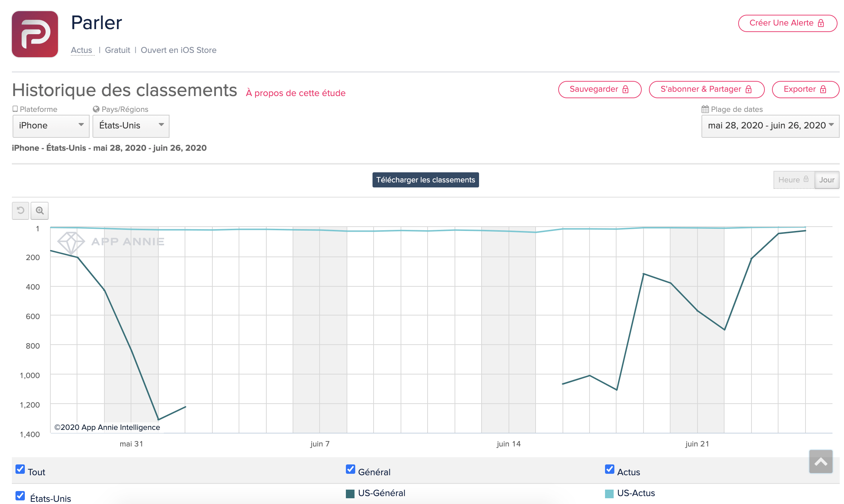Click the mai 31 axis label
The image size is (844, 504).
pos(131,444)
